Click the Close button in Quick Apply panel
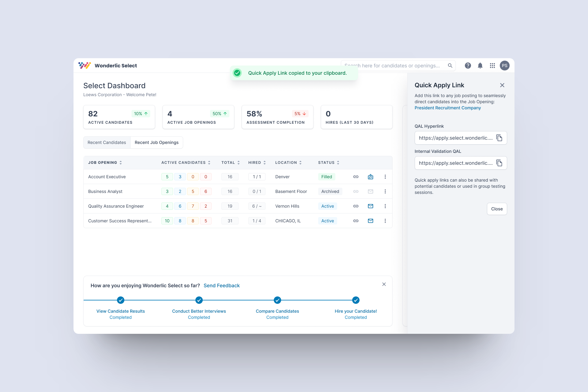This screenshot has height=392, width=588. point(497,209)
